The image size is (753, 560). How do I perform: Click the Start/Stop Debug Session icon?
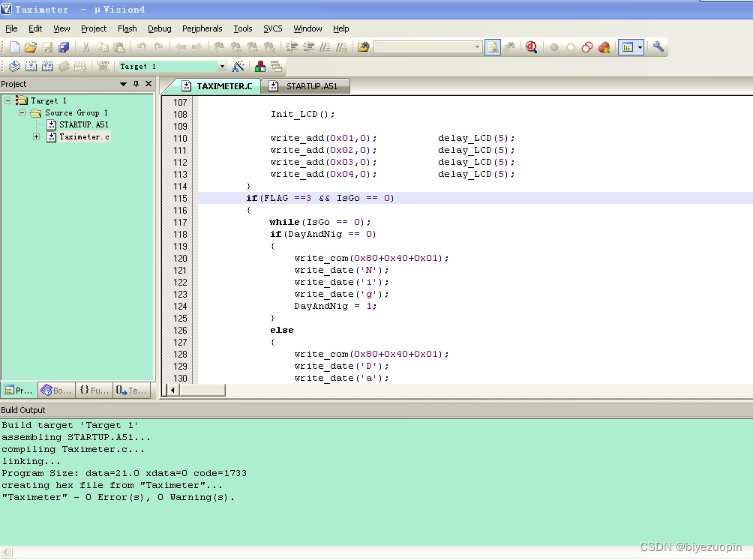[x=531, y=47]
